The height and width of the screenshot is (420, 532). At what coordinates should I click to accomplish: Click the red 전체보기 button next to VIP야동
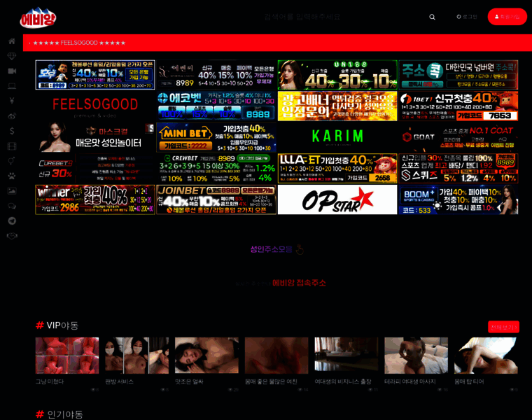click(x=503, y=327)
